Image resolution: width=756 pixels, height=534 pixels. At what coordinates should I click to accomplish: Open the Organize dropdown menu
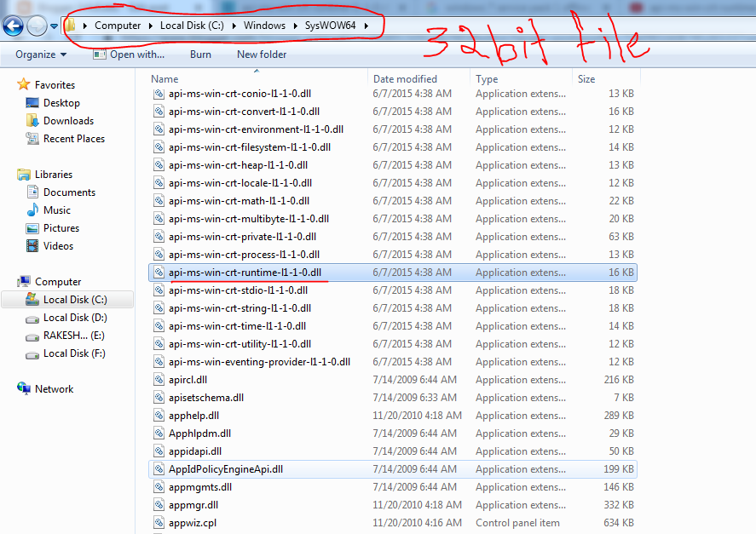coord(39,54)
